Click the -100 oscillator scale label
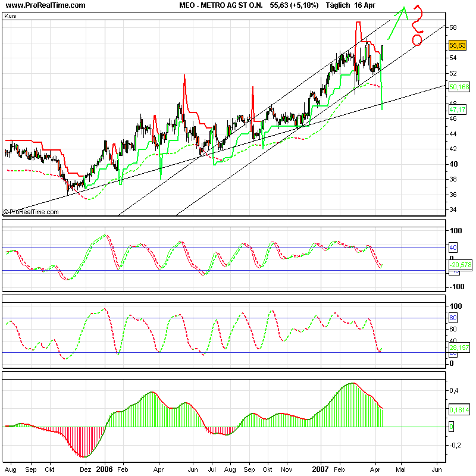The height and width of the screenshot is (476, 476). coord(456,287)
